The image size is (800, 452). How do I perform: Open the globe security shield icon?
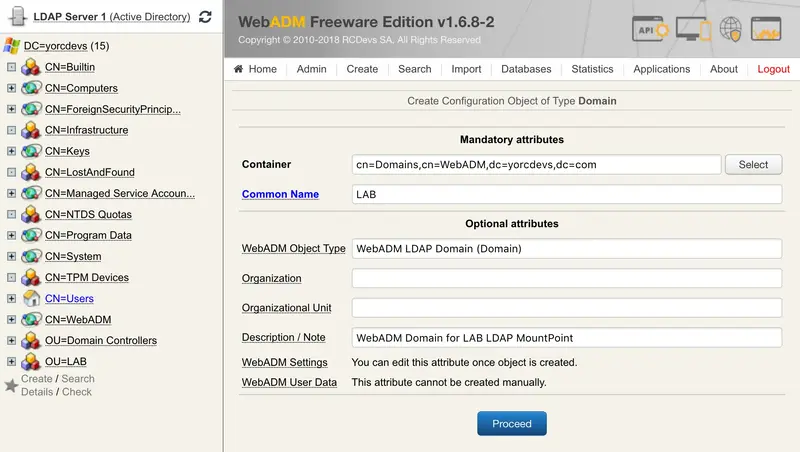point(730,29)
